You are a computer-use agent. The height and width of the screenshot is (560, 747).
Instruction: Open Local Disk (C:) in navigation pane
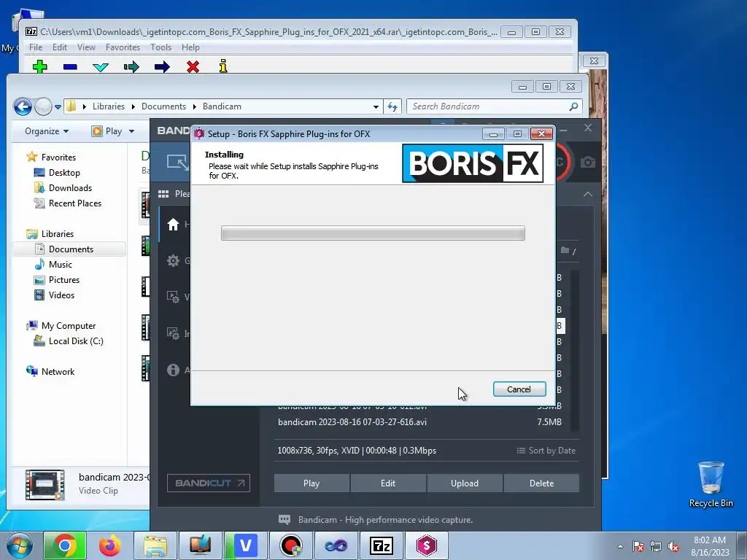[x=76, y=341]
